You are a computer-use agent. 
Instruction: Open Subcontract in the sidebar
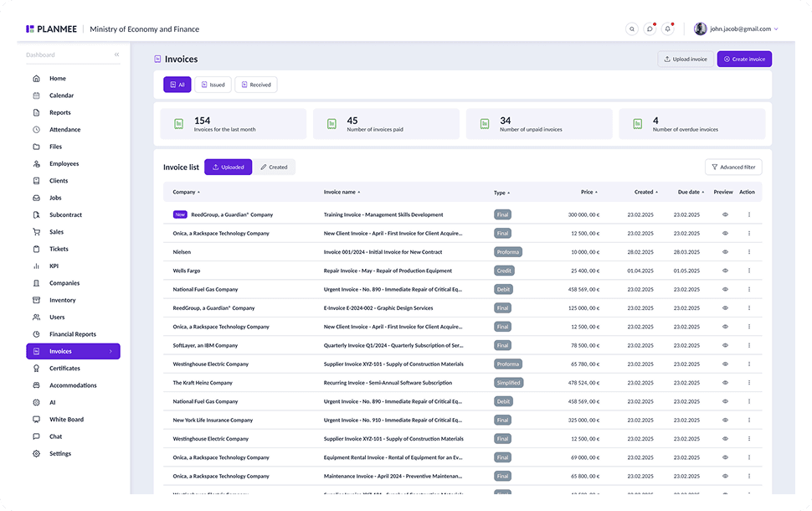(66, 214)
